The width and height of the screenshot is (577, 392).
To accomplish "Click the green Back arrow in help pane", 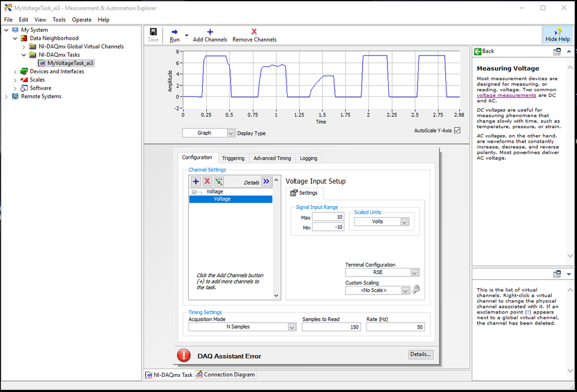I will pos(478,51).
